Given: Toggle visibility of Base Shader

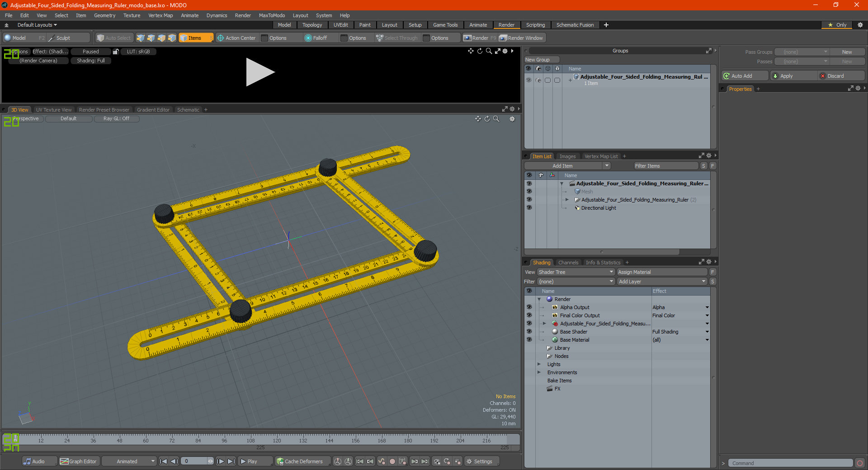Looking at the screenshot, I should coord(529,332).
